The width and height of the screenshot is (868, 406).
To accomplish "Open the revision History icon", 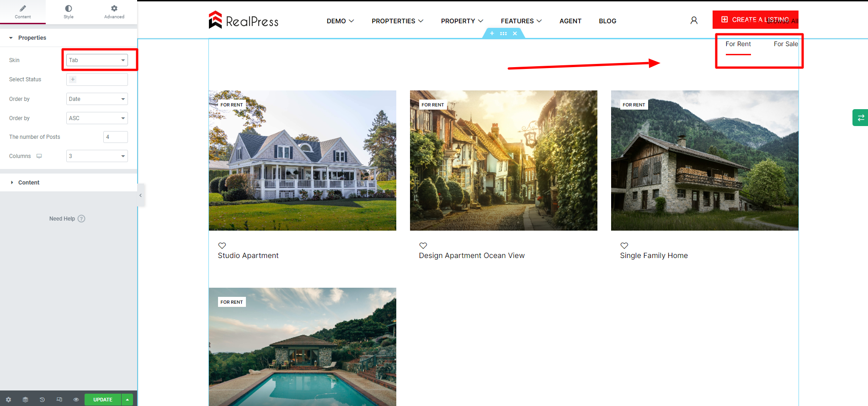I will point(42,400).
